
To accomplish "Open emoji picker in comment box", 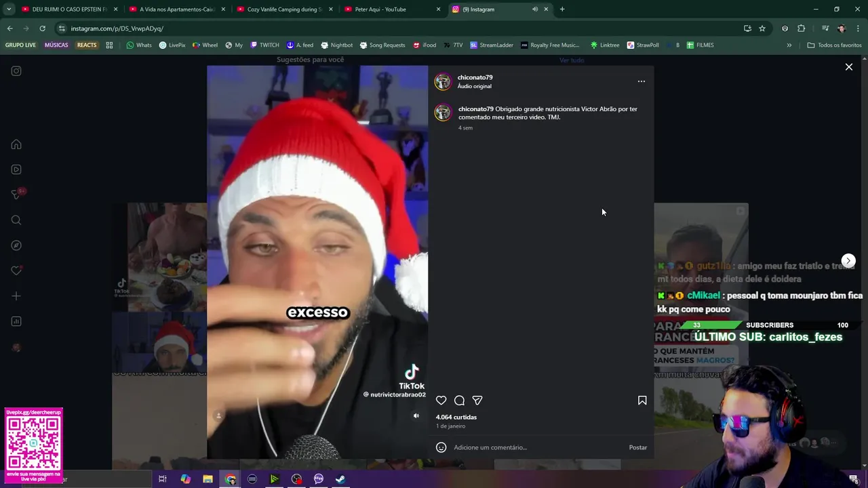I will [441, 447].
